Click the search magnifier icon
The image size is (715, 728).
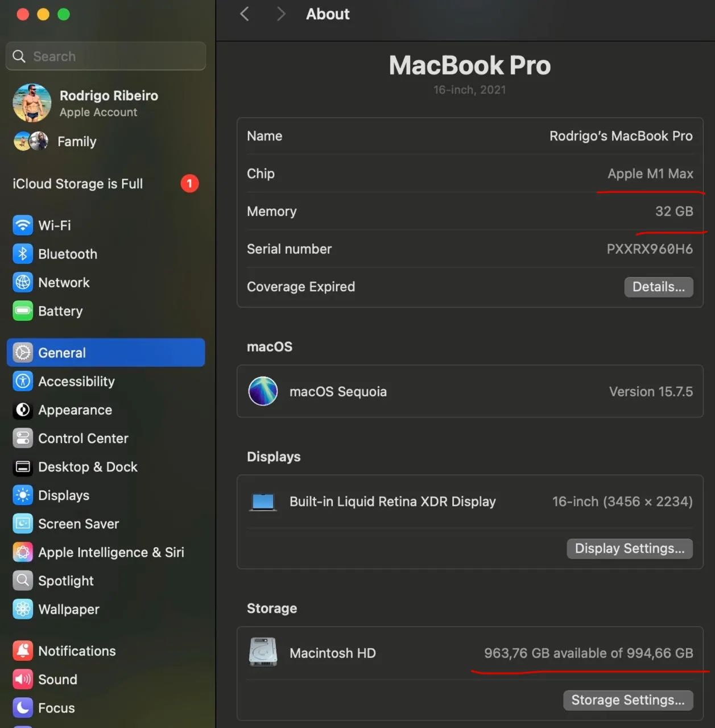[19, 56]
